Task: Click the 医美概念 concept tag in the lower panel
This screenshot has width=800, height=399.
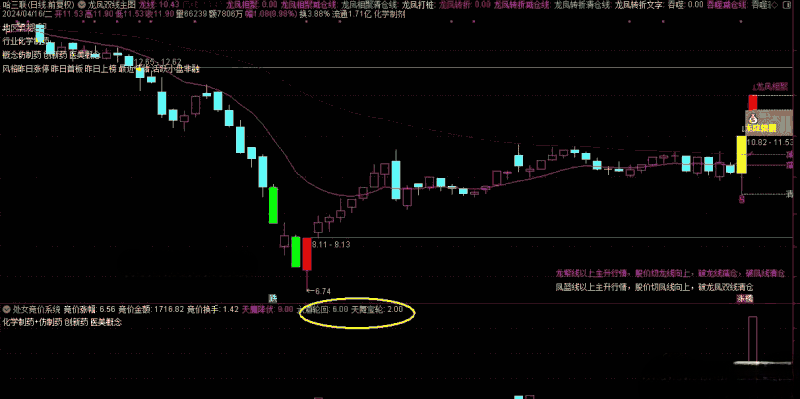Action: click(x=106, y=322)
